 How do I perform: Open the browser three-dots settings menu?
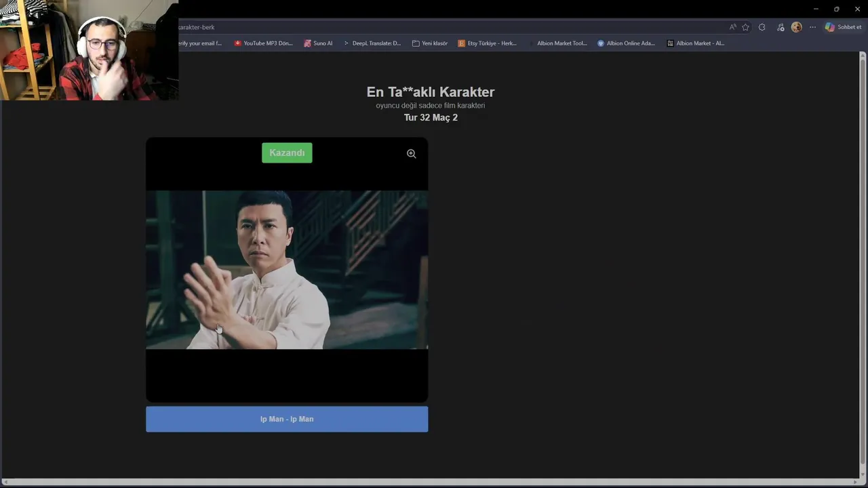(812, 27)
